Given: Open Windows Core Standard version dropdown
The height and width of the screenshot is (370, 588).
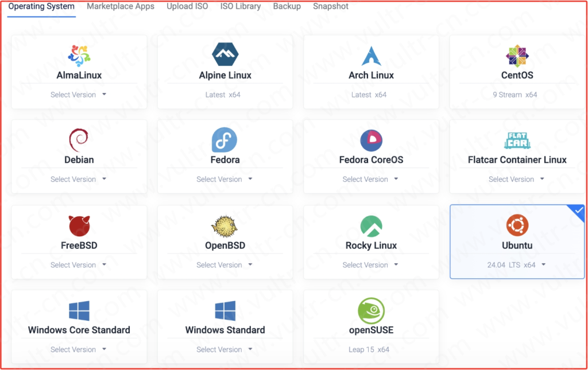Looking at the screenshot, I should 78,350.
